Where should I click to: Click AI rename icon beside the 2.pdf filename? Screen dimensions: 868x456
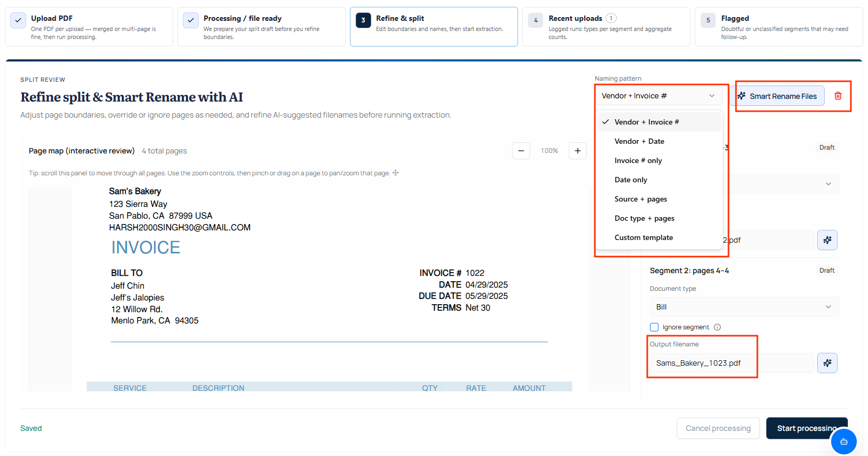click(x=827, y=240)
